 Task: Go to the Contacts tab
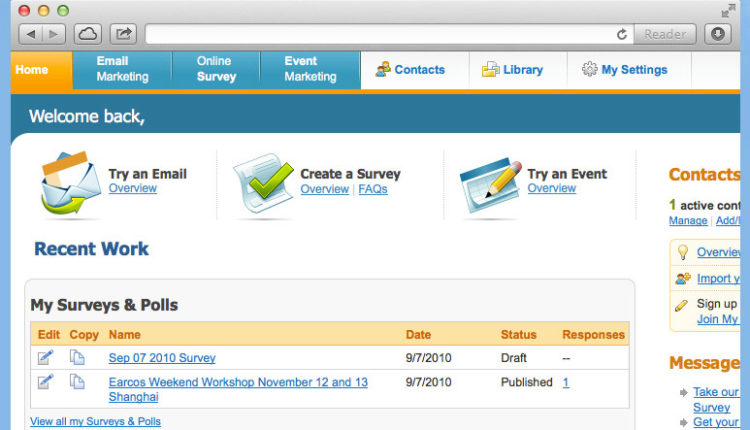[x=410, y=70]
